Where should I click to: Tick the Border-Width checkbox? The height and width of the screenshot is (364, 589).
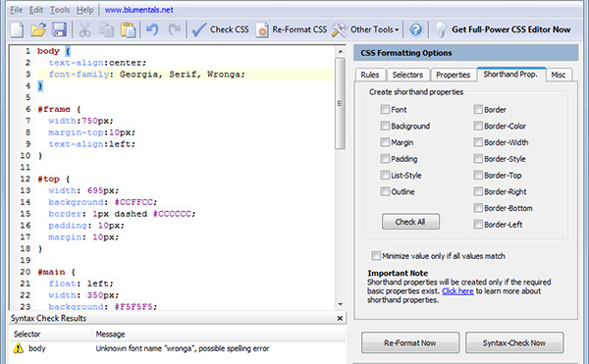coord(478,142)
